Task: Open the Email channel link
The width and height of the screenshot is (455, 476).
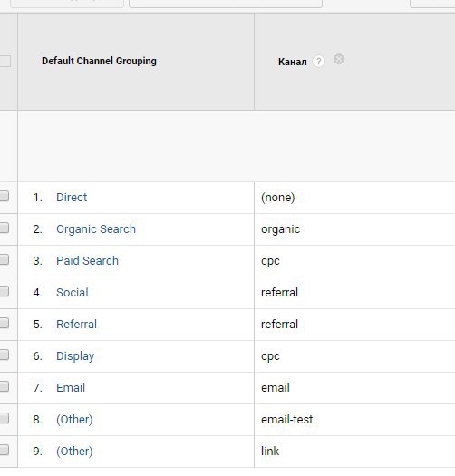Action: click(71, 388)
